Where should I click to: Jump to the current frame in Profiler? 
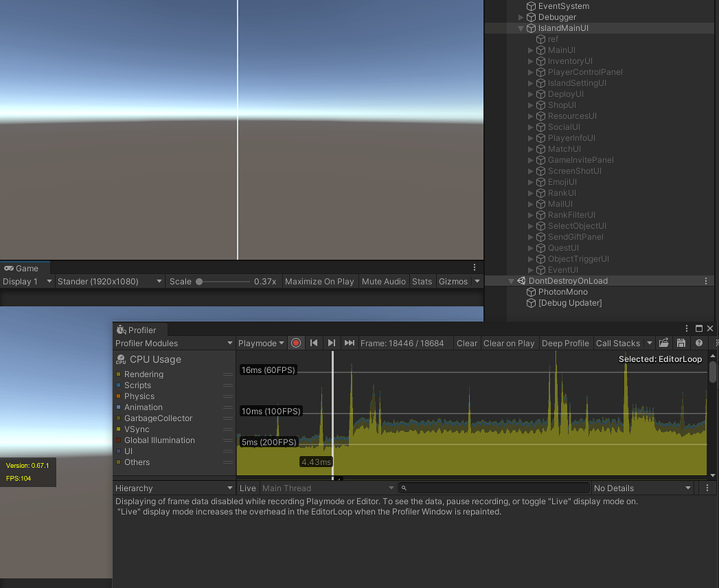click(349, 343)
